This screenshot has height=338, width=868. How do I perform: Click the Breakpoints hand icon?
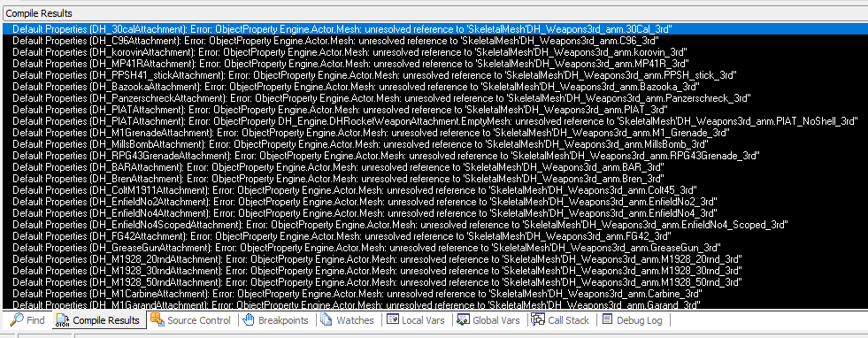pos(249,319)
